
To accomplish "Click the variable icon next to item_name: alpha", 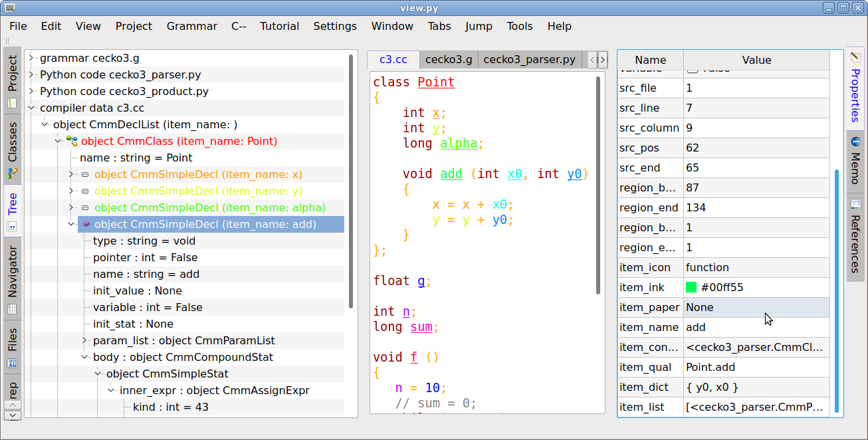I will [85, 207].
